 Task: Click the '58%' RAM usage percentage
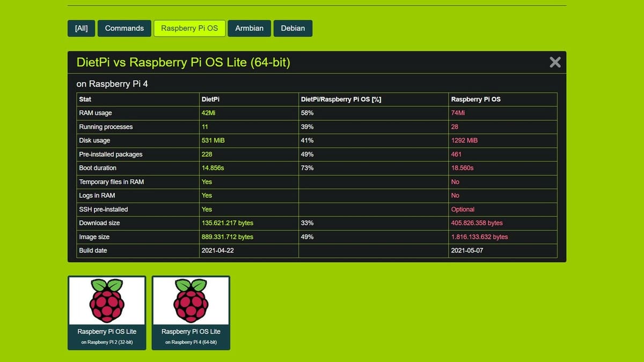(x=307, y=113)
